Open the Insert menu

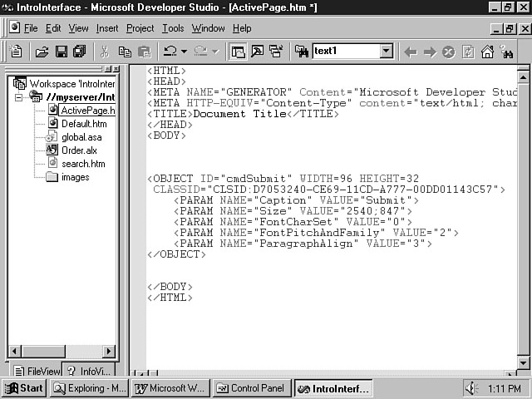(x=107, y=28)
